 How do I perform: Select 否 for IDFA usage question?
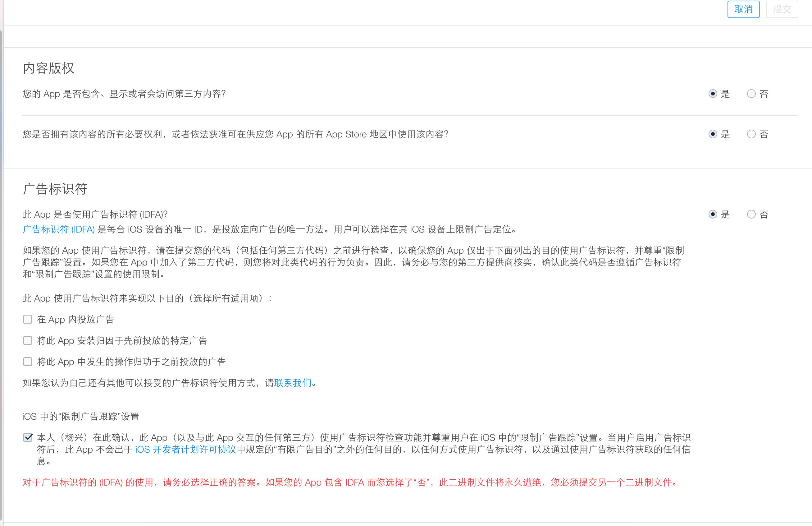click(x=751, y=215)
